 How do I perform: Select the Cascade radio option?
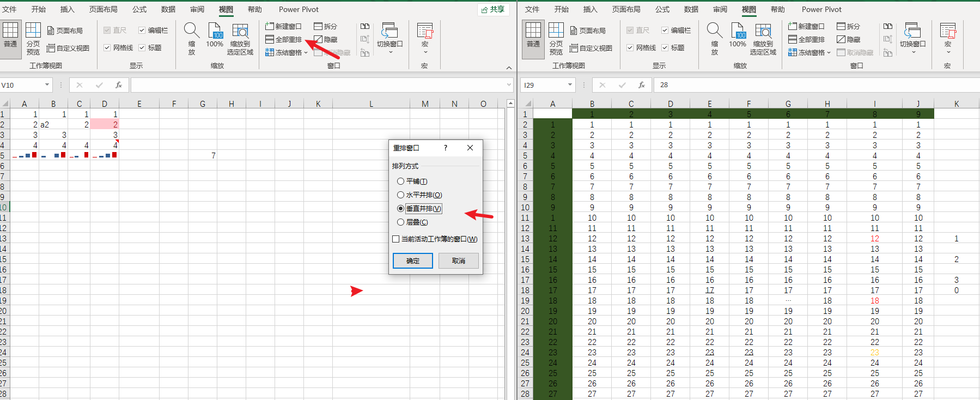pyautogui.click(x=401, y=222)
